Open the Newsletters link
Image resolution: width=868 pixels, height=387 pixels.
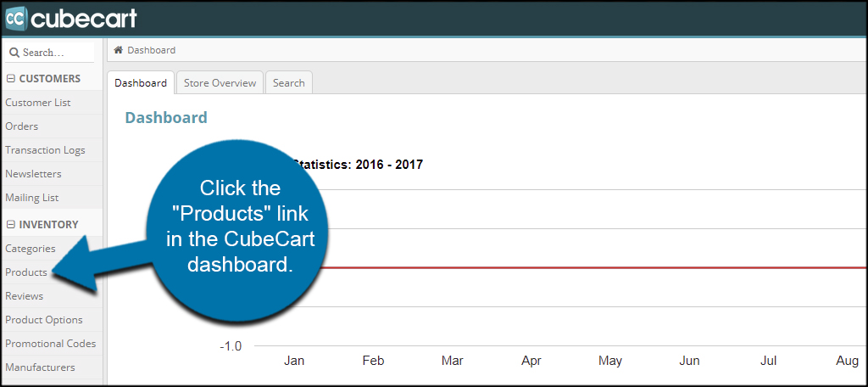point(33,174)
